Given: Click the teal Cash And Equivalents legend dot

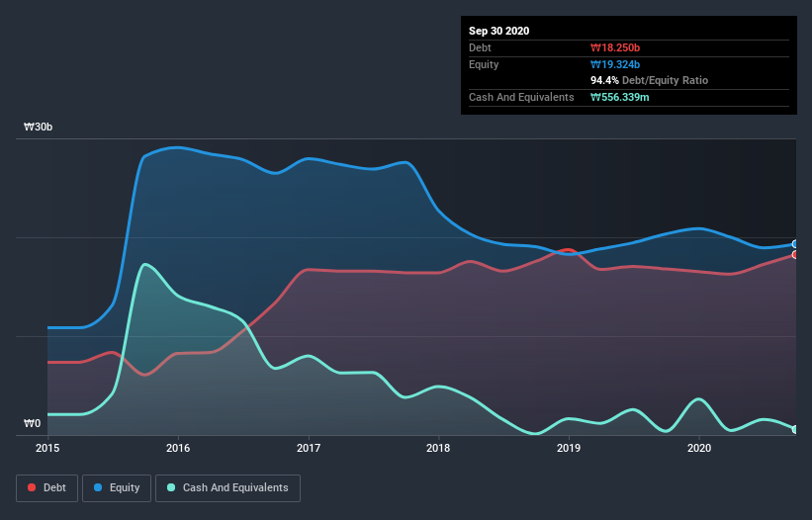Looking at the screenshot, I should click(x=171, y=488).
